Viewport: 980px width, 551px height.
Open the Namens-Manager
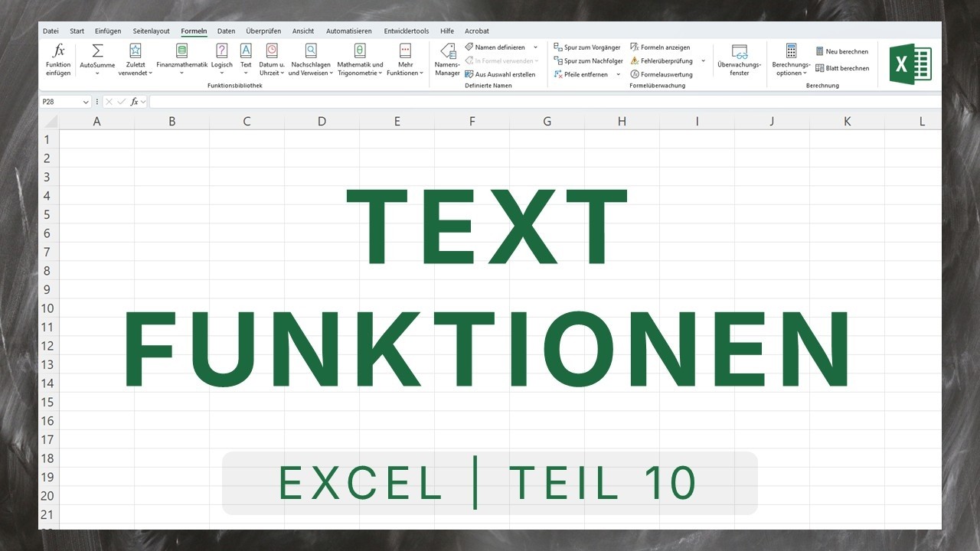click(x=447, y=60)
